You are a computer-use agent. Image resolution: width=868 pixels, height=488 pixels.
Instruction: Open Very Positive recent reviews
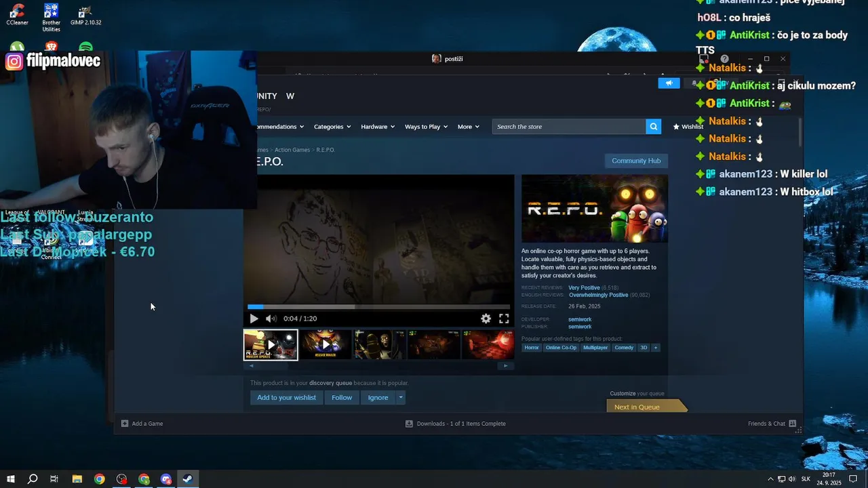pos(584,288)
